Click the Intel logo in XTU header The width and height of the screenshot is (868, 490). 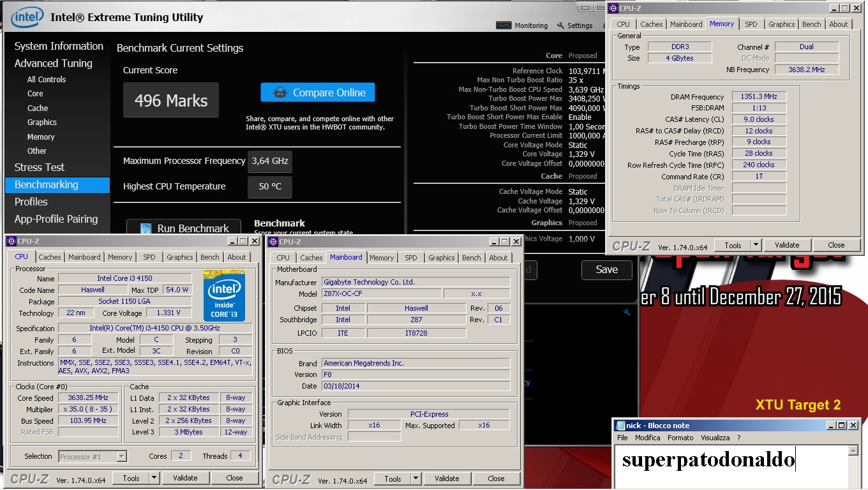(27, 17)
